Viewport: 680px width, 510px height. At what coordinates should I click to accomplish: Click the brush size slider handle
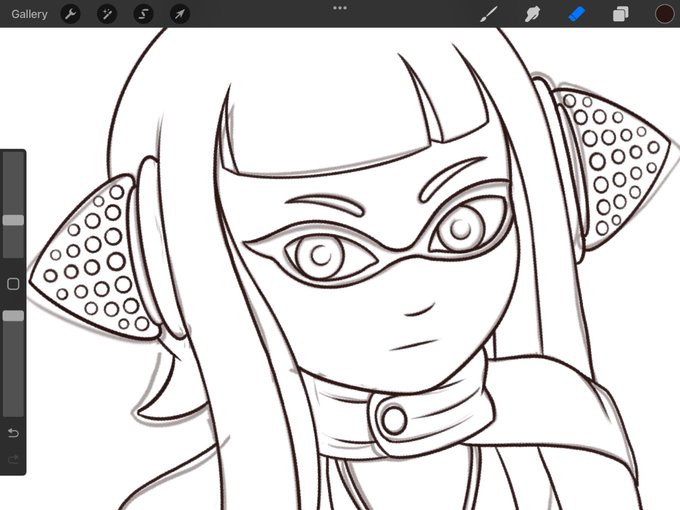13,220
